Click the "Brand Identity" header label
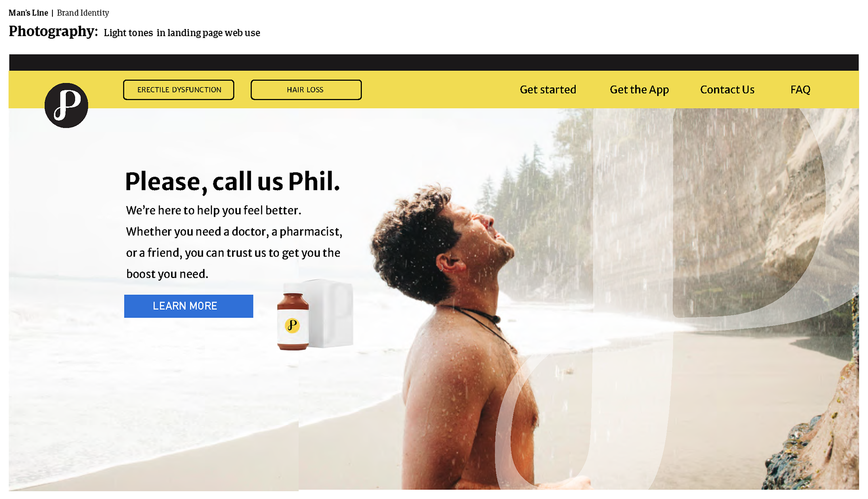 [x=83, y=13]
